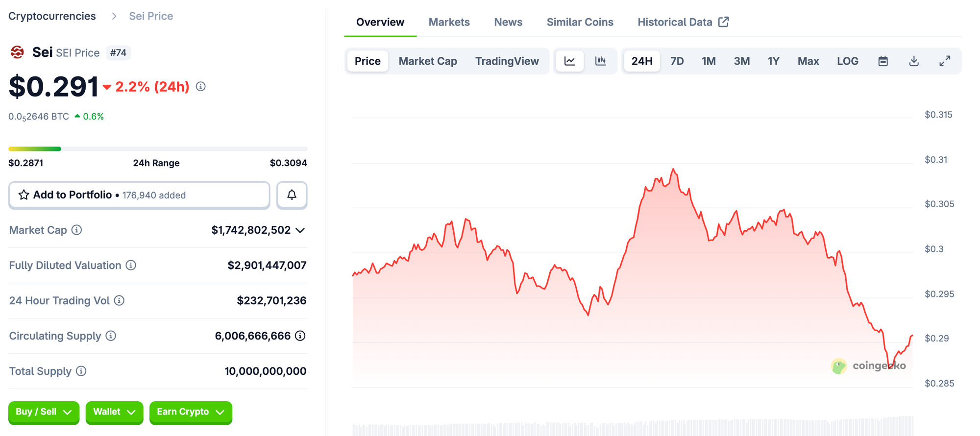This screenshot has width=980, height=436.
Task: Select the 1Y time range
Action: [773, 61]
